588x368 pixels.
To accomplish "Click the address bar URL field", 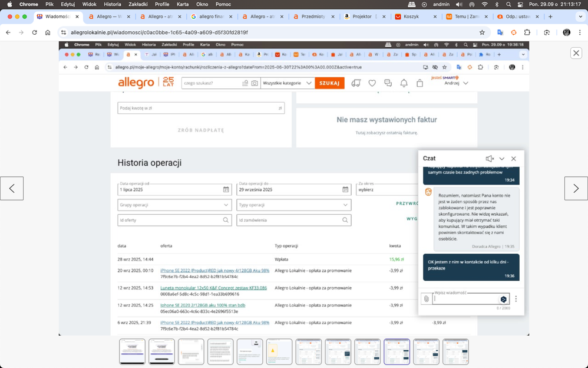I will [x=265, y=32].
